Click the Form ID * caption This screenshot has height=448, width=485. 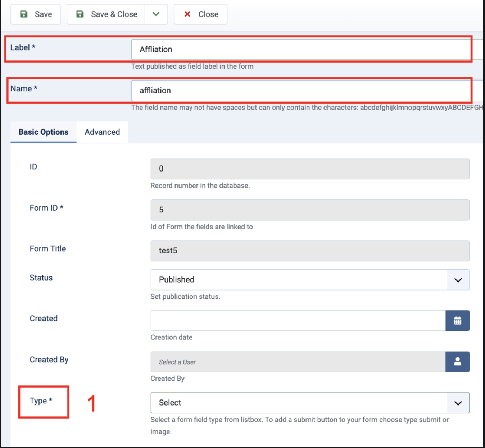click(x=46, y=208)
